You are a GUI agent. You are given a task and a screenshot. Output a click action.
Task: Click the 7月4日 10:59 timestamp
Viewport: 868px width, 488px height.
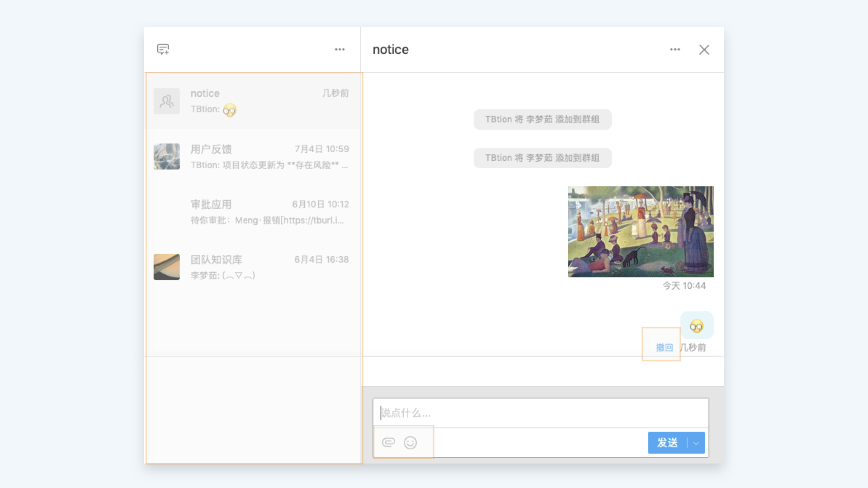point(322,149)
